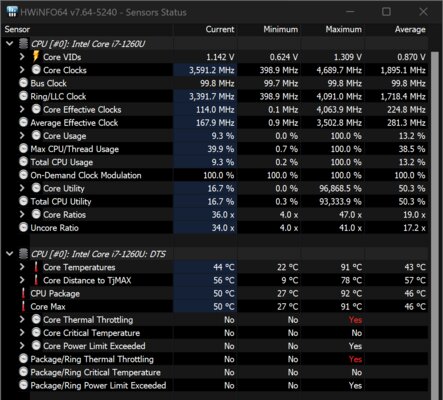This screenshot has width=443, height=400.
Task: Click the chip icon of the i7-1260U: DTS group
Action: pos(23,254)
